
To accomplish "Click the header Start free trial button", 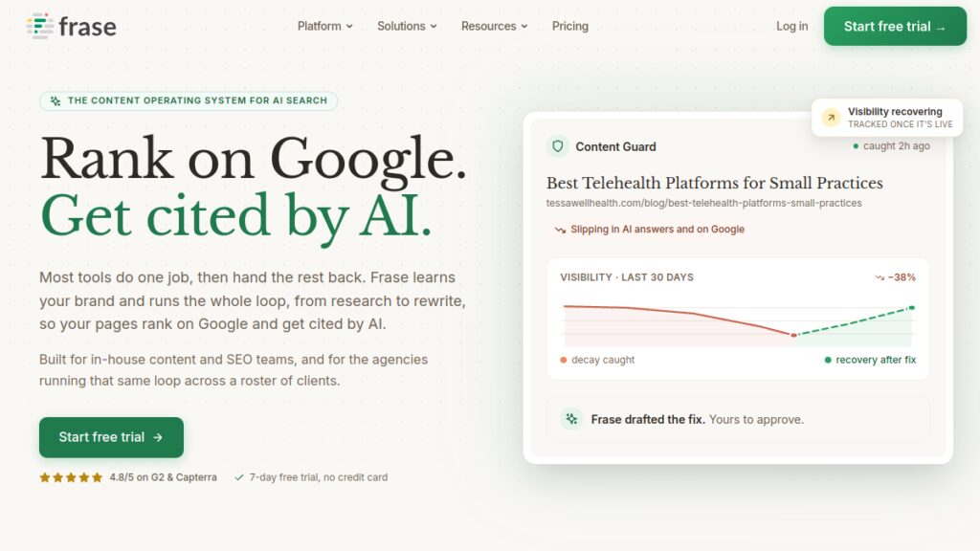I will tap(895, 26).
